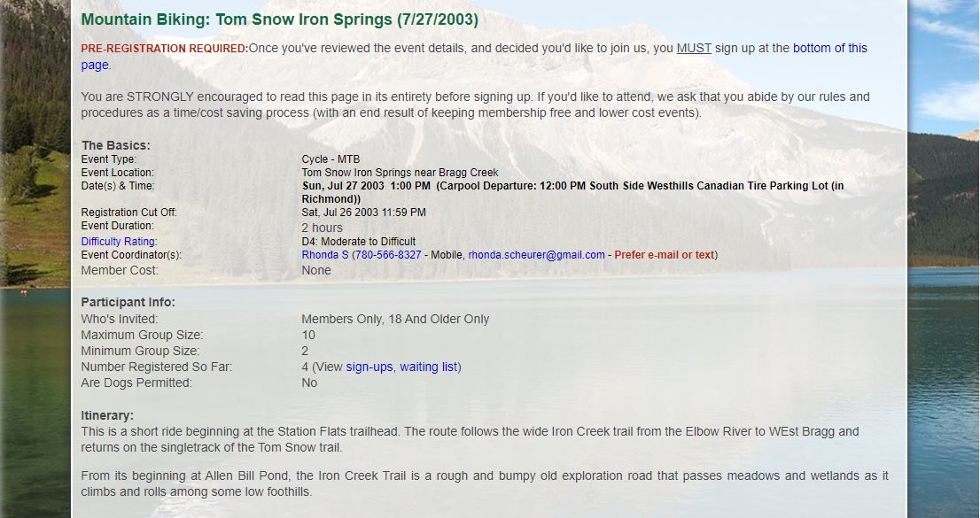
Task: Click 'Members Only, 18 And Older Only' text
Action: [x=395, y=319]
